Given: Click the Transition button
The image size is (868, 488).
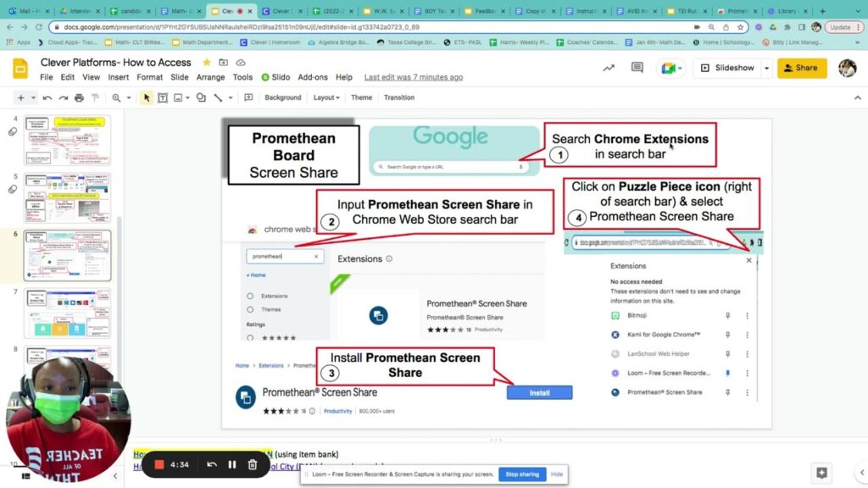Looking at the screenshot, I should [399, 98].
